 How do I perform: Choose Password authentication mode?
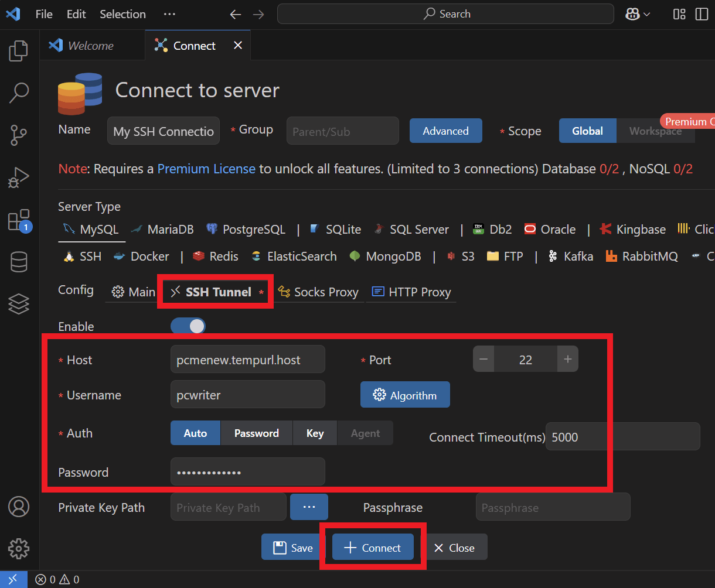pos(257,433)
